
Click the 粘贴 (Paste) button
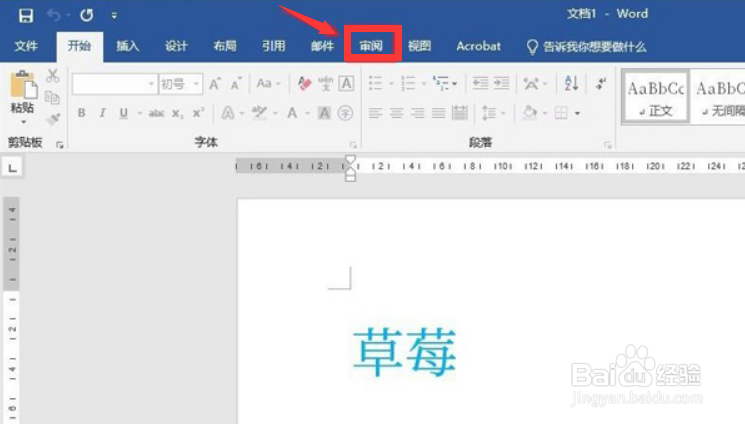pos(22,92)
